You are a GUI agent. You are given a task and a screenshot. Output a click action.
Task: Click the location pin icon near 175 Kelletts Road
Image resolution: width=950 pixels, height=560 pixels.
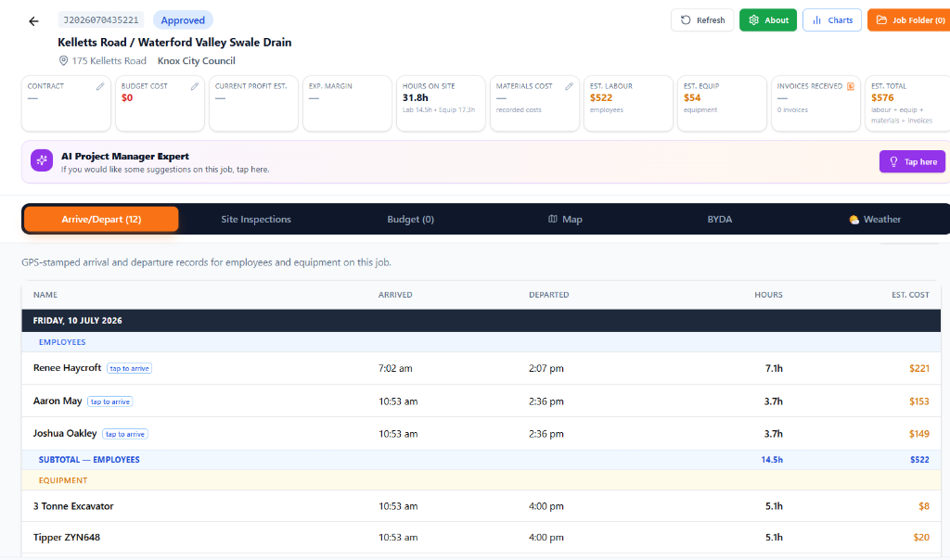tap(63, 60)
